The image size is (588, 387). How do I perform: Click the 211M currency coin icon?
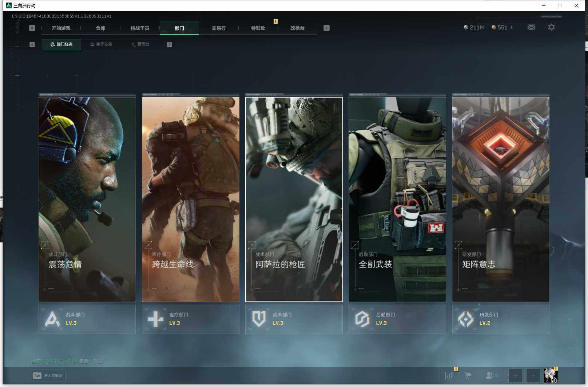pos(466,27)
